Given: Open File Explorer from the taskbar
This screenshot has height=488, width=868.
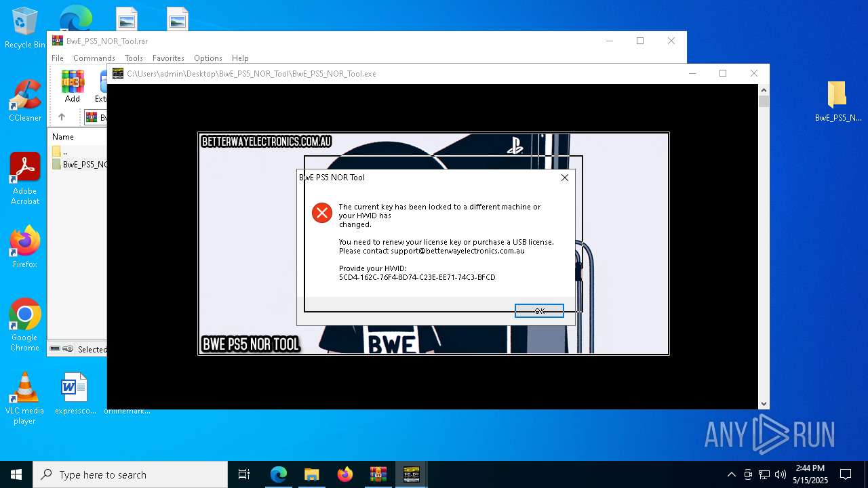Looking at the screenshot, I should point(311,474).
